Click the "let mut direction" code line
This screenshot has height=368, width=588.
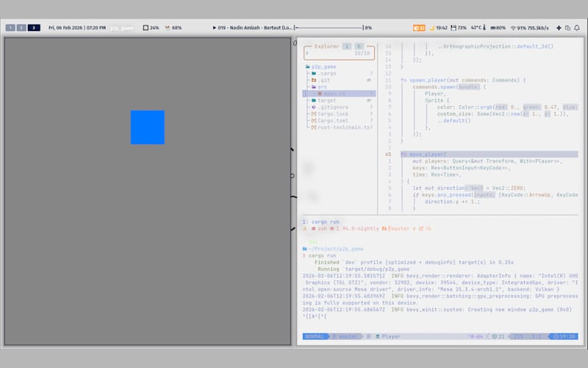pos(469,188)
